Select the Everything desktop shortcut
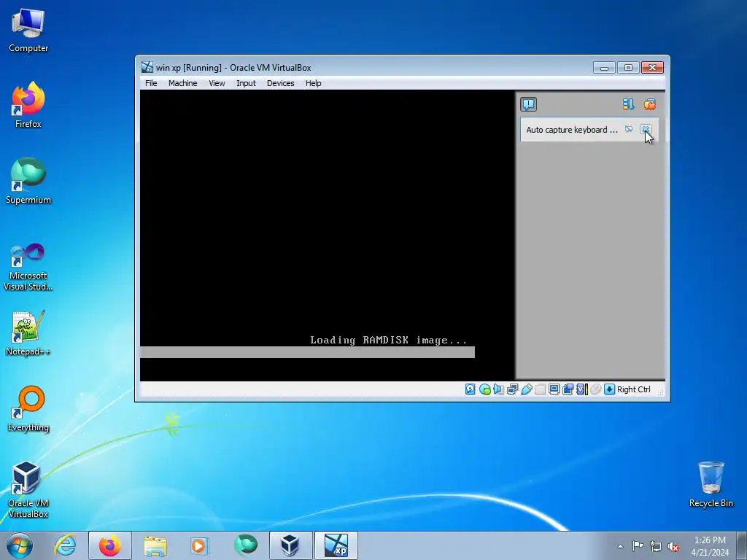 coord(28,409)
